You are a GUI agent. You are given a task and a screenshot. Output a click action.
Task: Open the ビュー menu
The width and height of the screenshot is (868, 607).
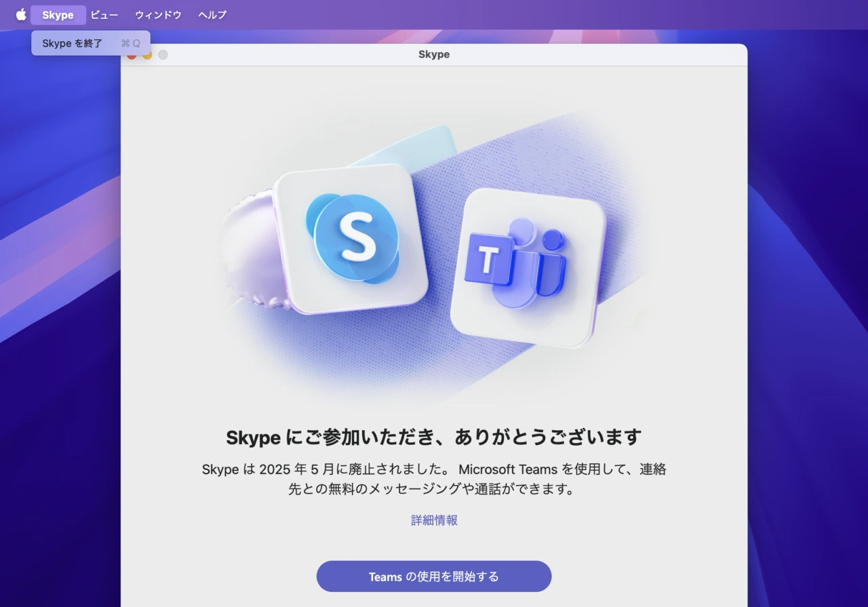(x=104, y=14)
